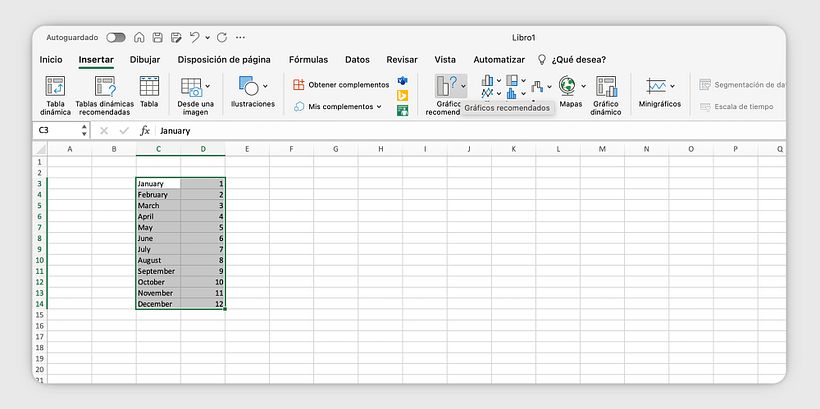
Task: Click the save-as pencil disk icon
Action: pos(176,38)
